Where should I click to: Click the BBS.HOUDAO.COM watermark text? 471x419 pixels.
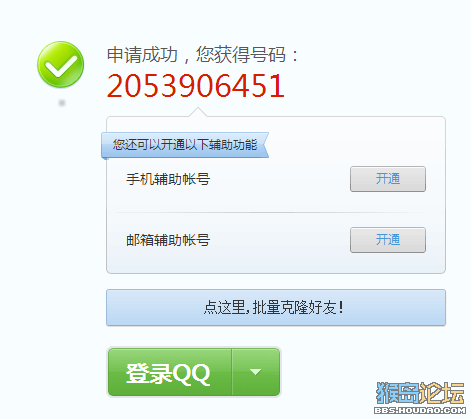420,410
